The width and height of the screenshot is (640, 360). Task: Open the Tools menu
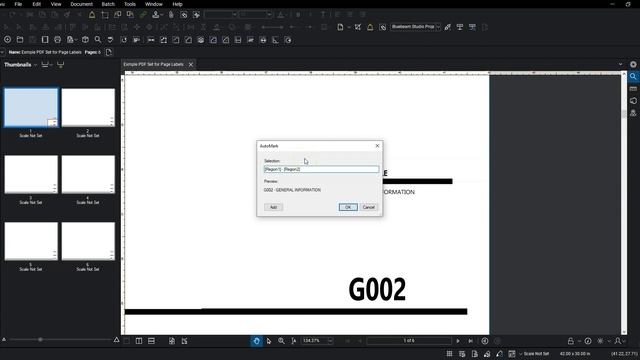[130, 4]
